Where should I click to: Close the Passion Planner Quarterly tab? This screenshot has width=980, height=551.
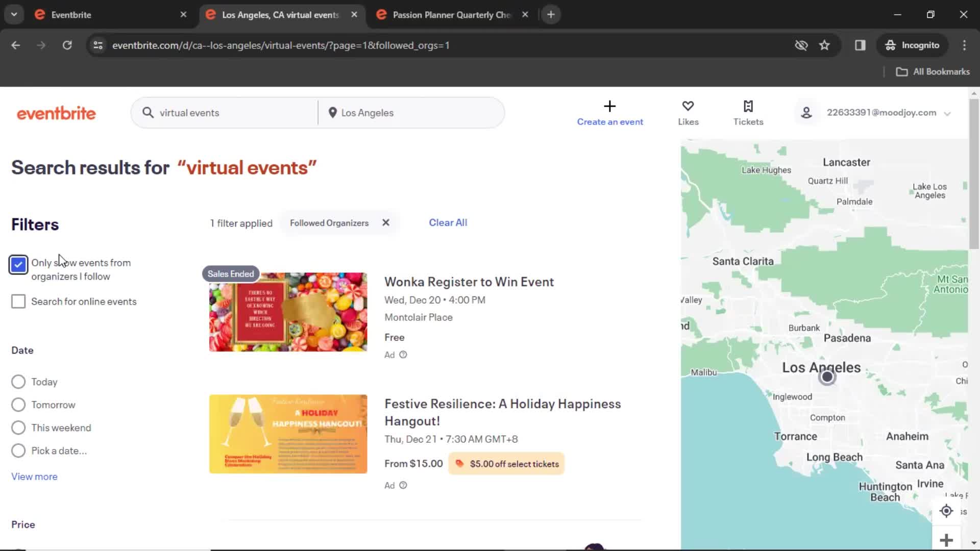(x=525, y=15)
